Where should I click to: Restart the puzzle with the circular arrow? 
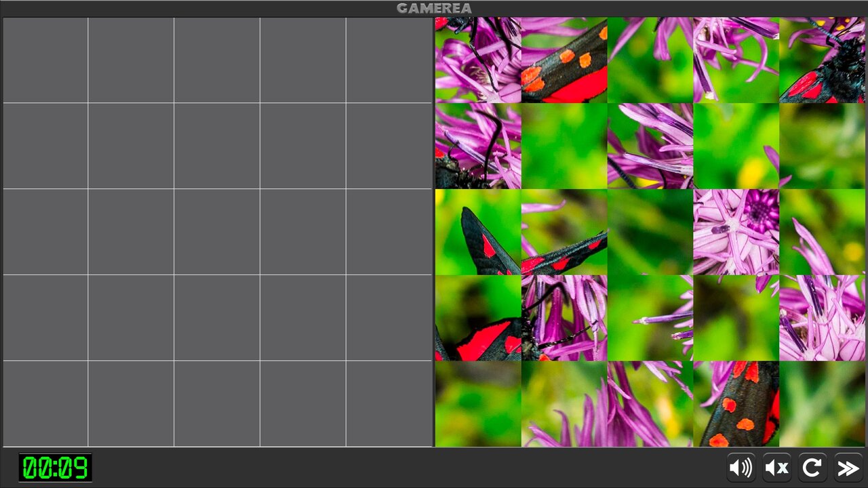[812, 468]
